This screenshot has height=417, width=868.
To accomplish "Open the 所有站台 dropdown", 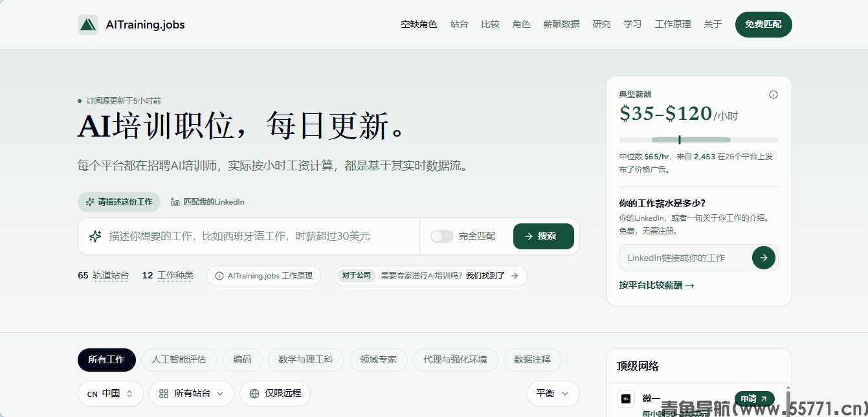I will 192,394.
